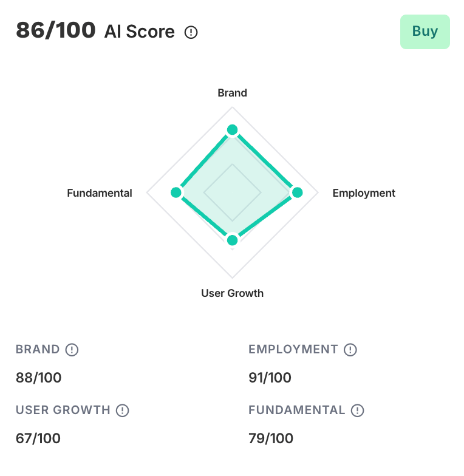Click the Fundamental info icon
Viewport: 464px width, 476px height.
pos(358,410)
